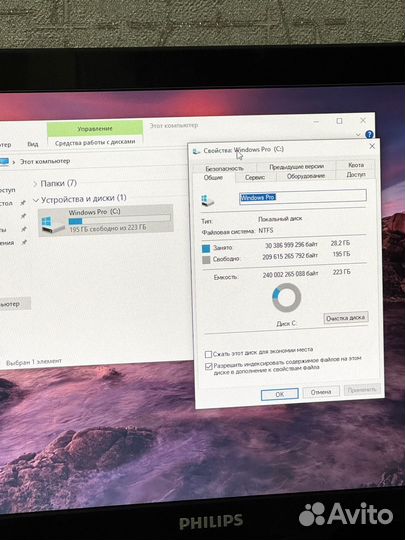Click the '195 ГБ свободно из 223 ГБ' text

(108, 228)
